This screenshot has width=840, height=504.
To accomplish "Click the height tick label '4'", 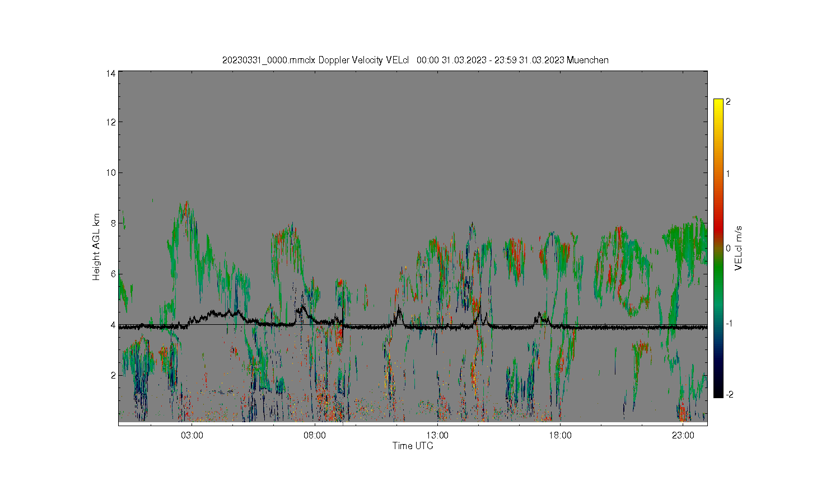I will [113, 325].
